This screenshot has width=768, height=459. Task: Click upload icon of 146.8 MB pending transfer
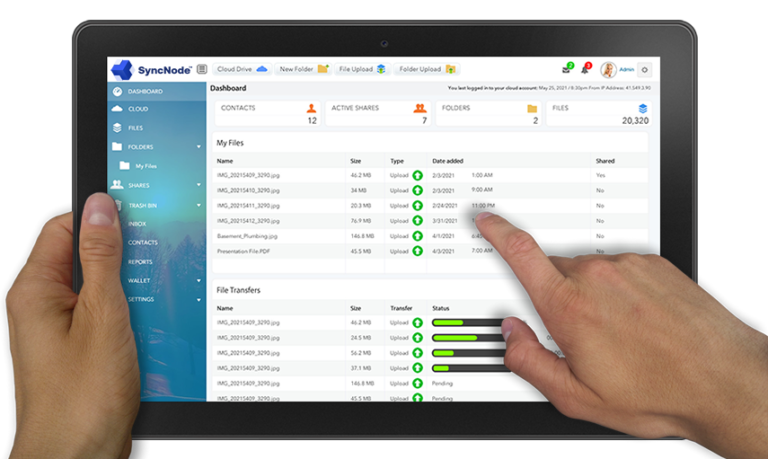tap(417, 383)
